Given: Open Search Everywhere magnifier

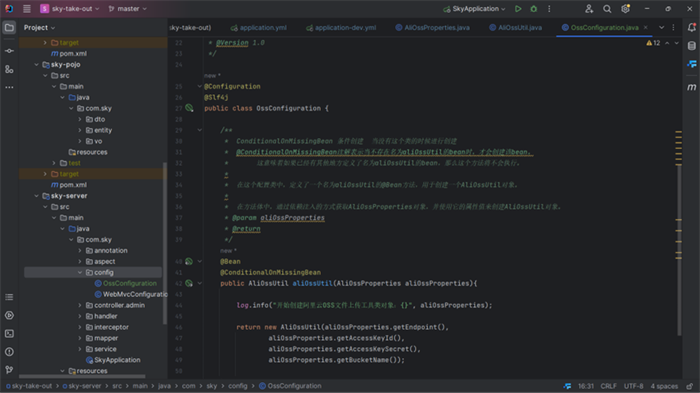Looking at the screenshot, I should click(607, 8).
